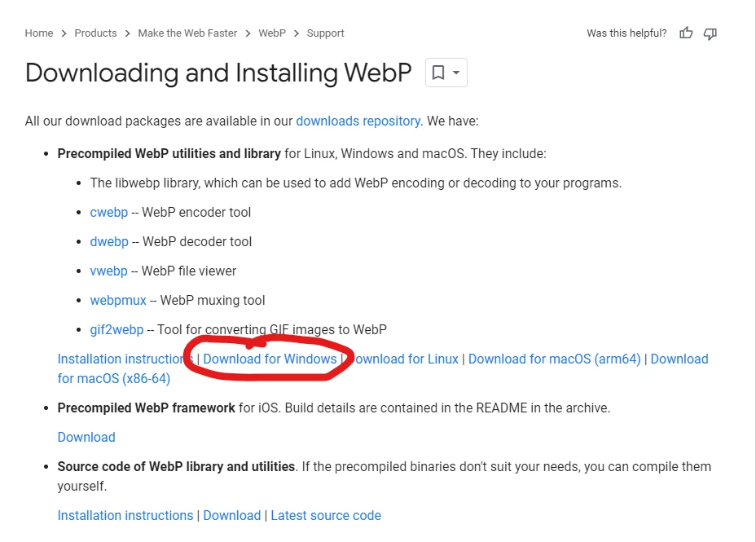Click 'Precompiled WebP framework' bold text
This screenshot has height=542, width=756.
(x=146, y=408)
